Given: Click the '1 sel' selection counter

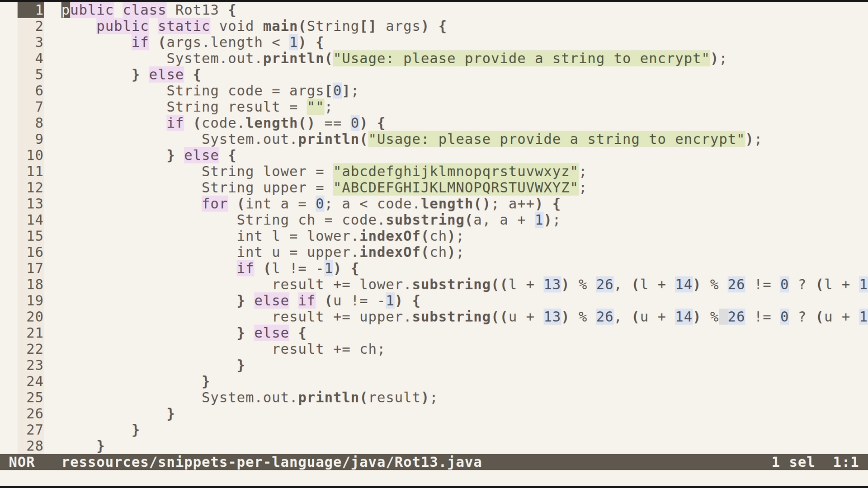Looking at the screenshot, I should pyautogui.click(x=793, y=462).
